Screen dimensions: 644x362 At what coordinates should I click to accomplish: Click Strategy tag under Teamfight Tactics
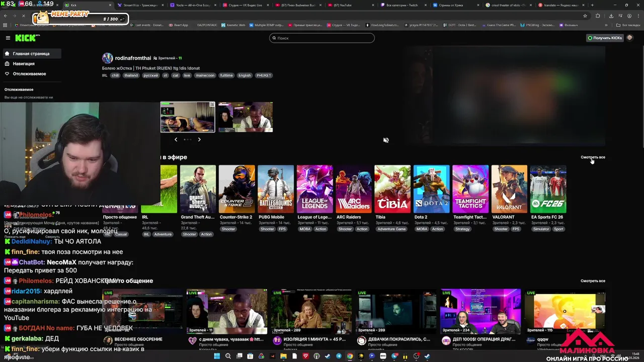point(462,229)
